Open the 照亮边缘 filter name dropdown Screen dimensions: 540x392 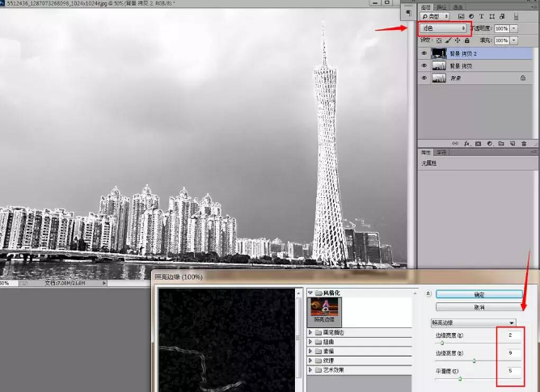click(473, 322)
